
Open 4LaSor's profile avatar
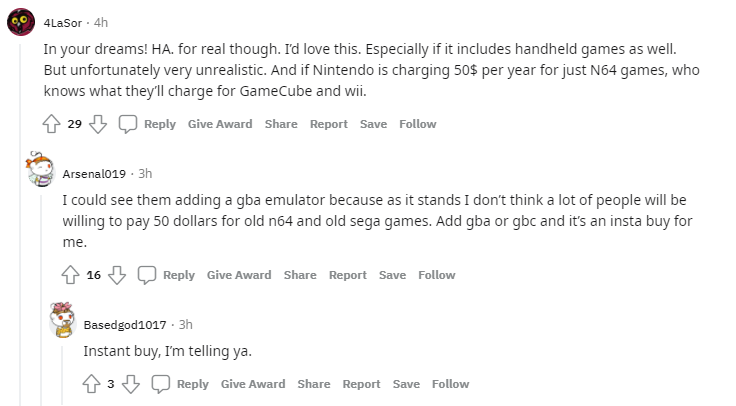pos(21,23)
